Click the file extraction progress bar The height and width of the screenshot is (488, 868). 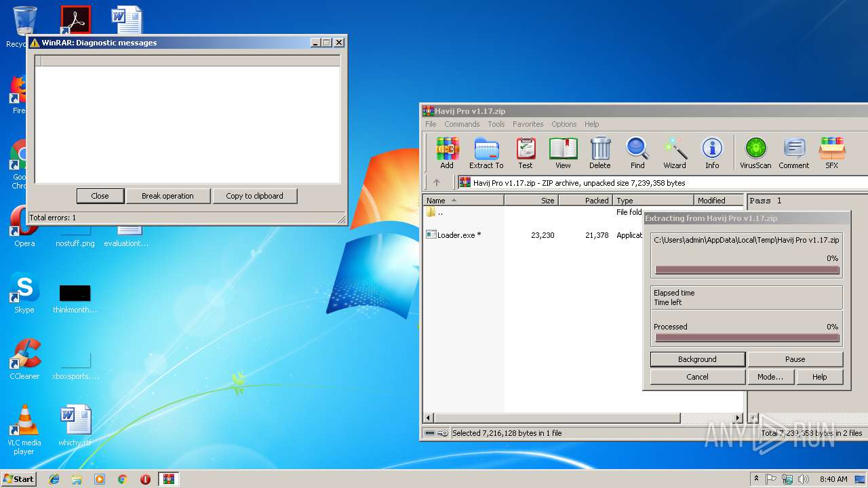pos(747,270)
